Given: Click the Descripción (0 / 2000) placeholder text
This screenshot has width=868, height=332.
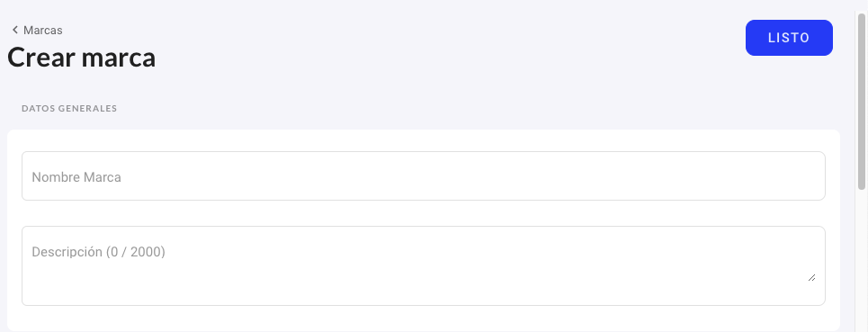Looking at the screenshot, I should [x=99, y=252].
